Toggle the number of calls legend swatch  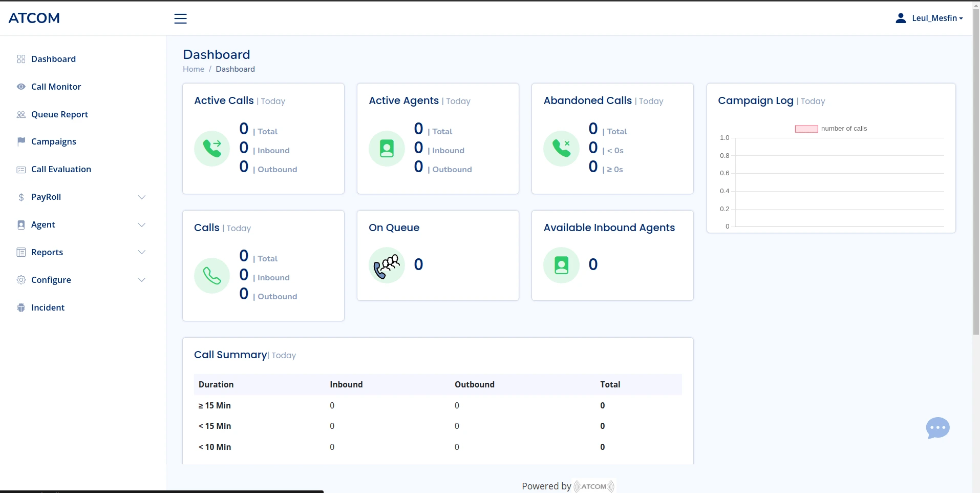pos(806,129)
